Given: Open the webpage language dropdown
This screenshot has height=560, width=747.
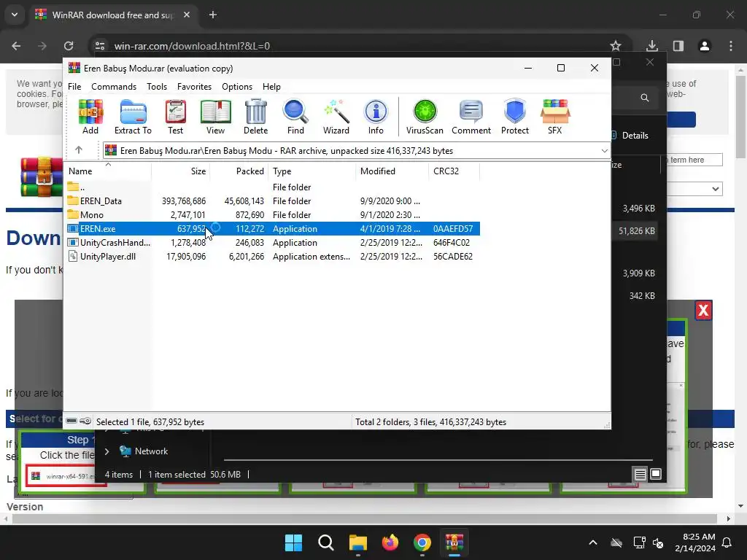Looking at the screenshot, I should pyautogui.click(x=694, y=189).
